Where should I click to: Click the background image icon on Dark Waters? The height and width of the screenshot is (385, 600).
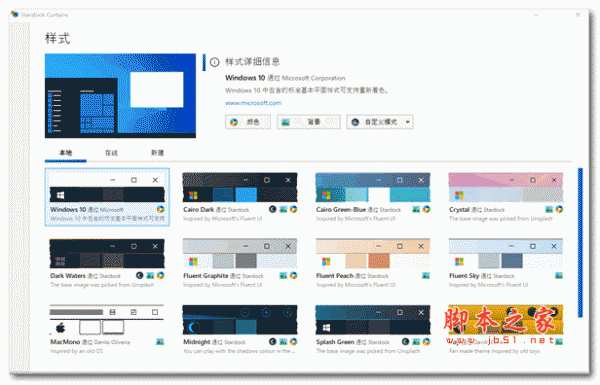click(150, 276)
